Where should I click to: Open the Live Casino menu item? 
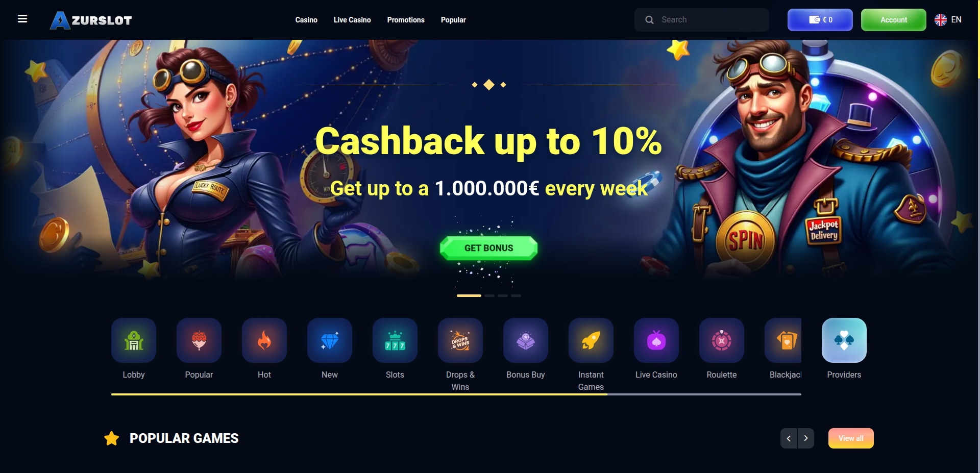pos(352,20)
